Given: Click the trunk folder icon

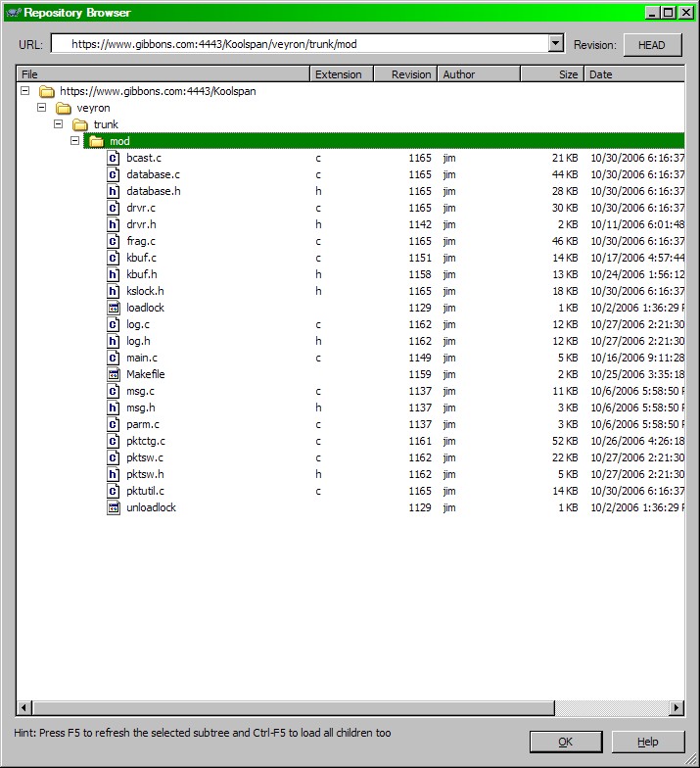Looking at the screenshot, I should tap(80, 125).
